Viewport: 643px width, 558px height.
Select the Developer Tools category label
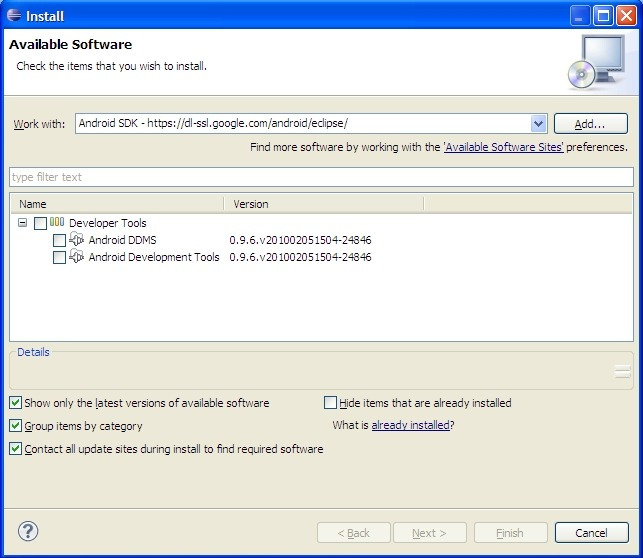[108, 223]
